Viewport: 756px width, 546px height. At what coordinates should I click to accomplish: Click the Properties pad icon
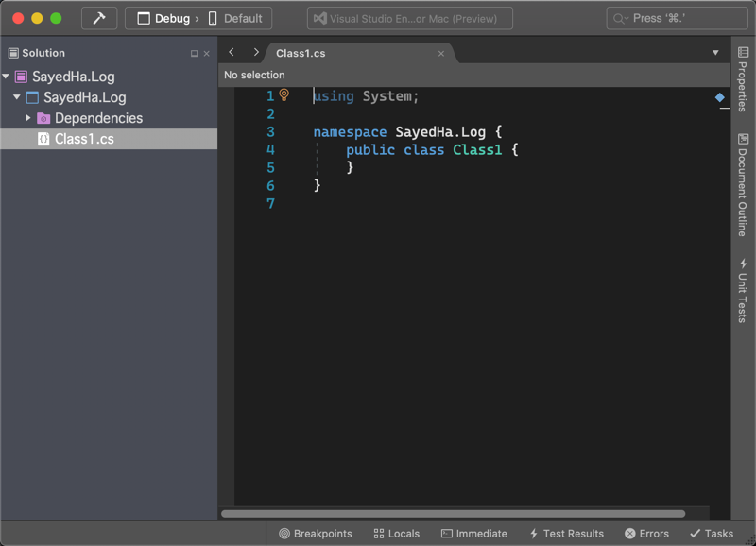(x=743, y=52)
